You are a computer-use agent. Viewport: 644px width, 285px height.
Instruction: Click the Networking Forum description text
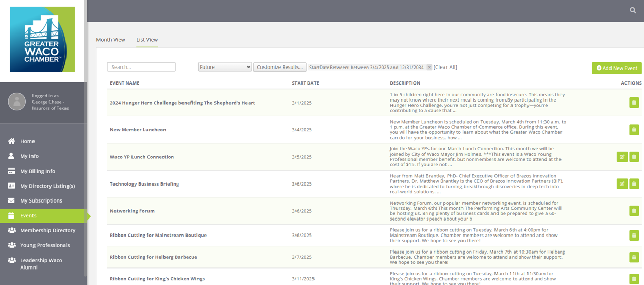[475, 211]
